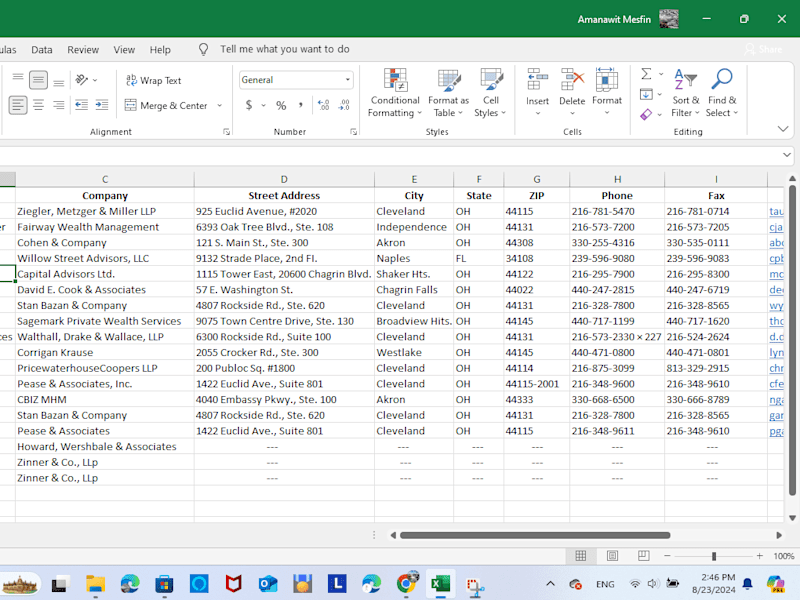Screen dimensions: 800x600
Task: Expand the Accounting format dropdown arrow
Action: pyautogui.click(x=263, y=105)
